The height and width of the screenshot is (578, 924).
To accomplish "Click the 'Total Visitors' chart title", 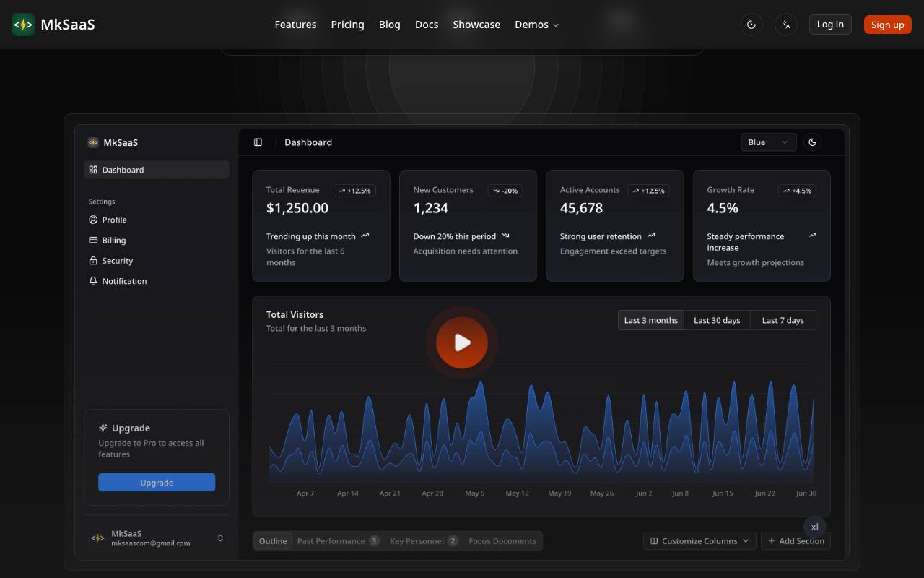I will [x=295, y=315].
